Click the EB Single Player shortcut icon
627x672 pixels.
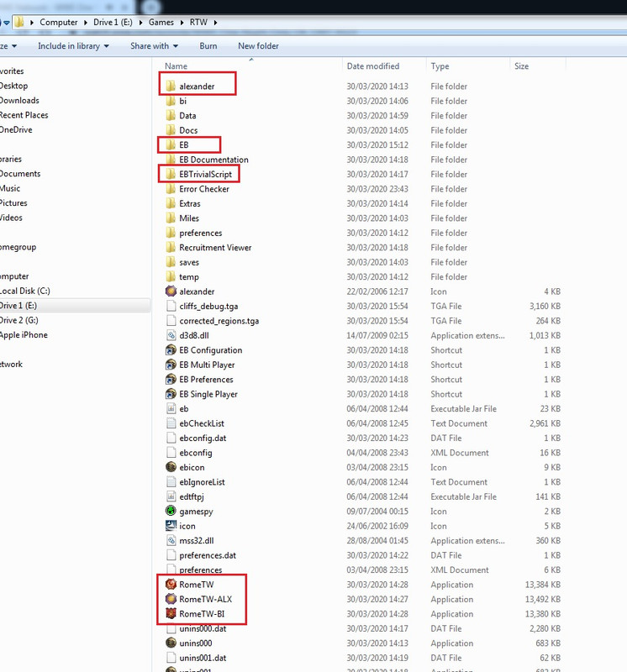tap(171, 394)
